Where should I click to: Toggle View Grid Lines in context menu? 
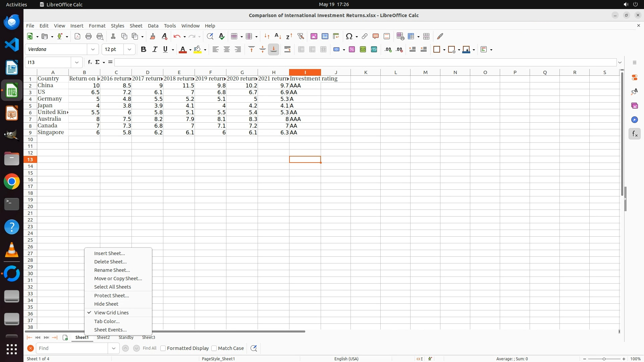[111, 313]
